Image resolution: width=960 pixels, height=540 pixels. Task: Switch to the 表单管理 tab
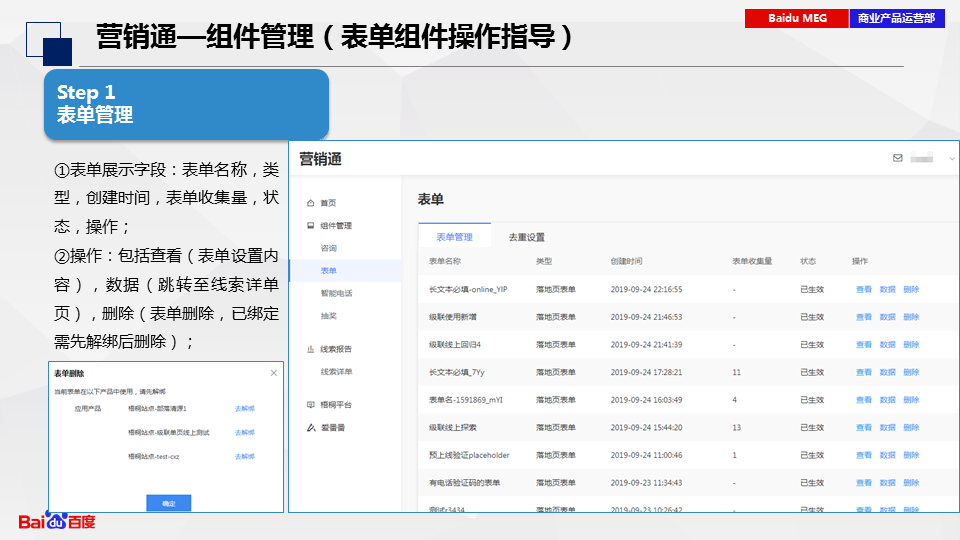coord(454,237)
